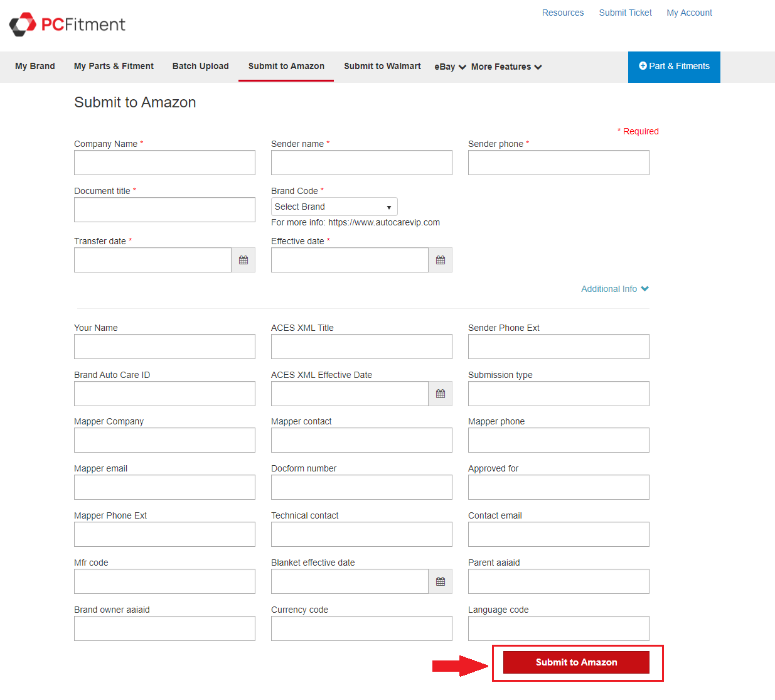Click into the Company Name field

tap(164, 163)
